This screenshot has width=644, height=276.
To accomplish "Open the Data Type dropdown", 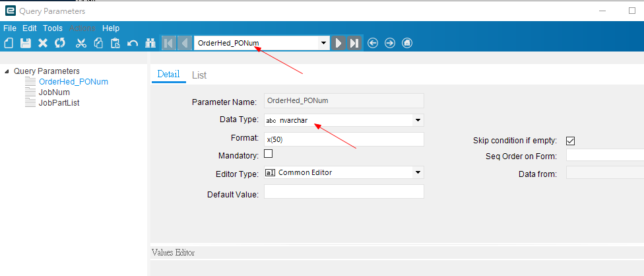I will pos(418,120).
